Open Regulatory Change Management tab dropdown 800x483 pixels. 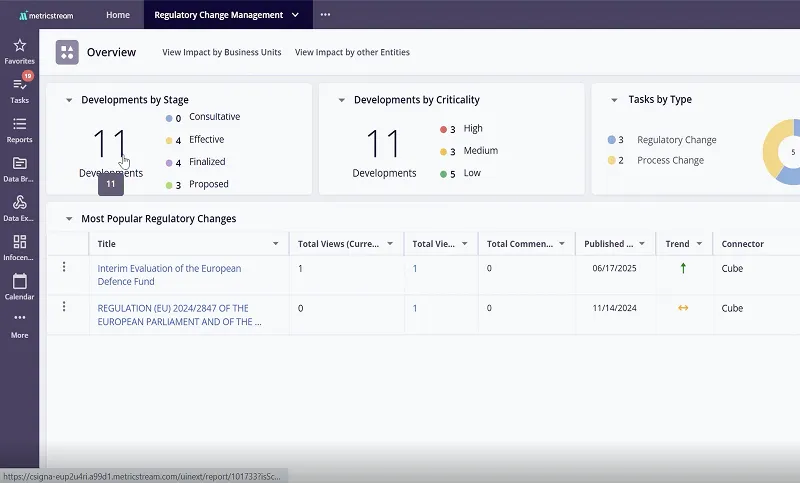click(x=294, y=15)
